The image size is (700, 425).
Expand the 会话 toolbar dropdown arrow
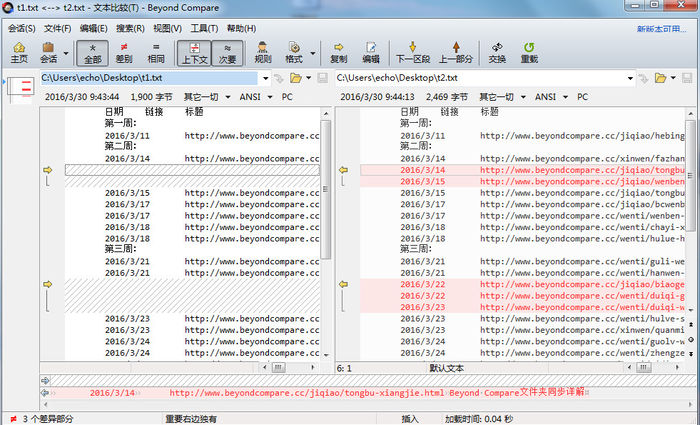pos(66,53)
